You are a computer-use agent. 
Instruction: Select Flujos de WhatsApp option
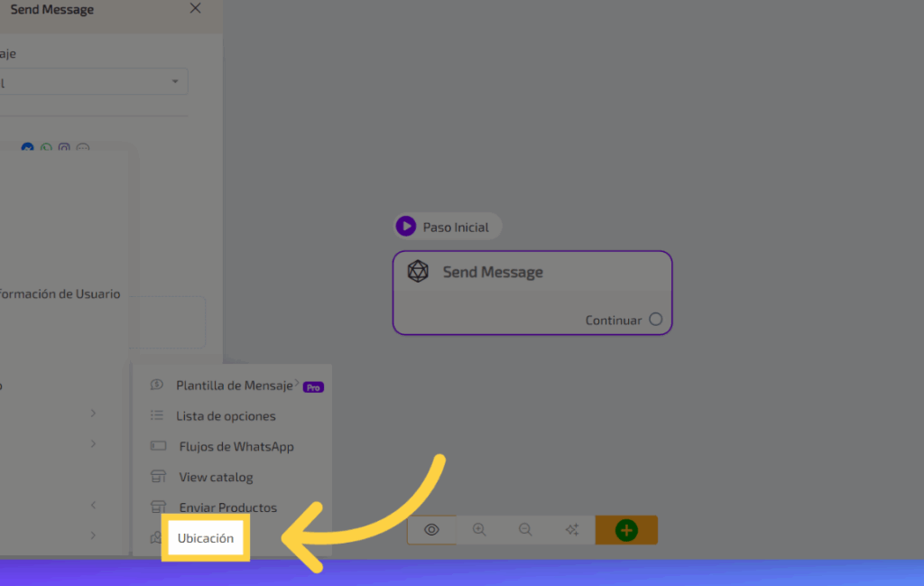[x=236, y=447]
